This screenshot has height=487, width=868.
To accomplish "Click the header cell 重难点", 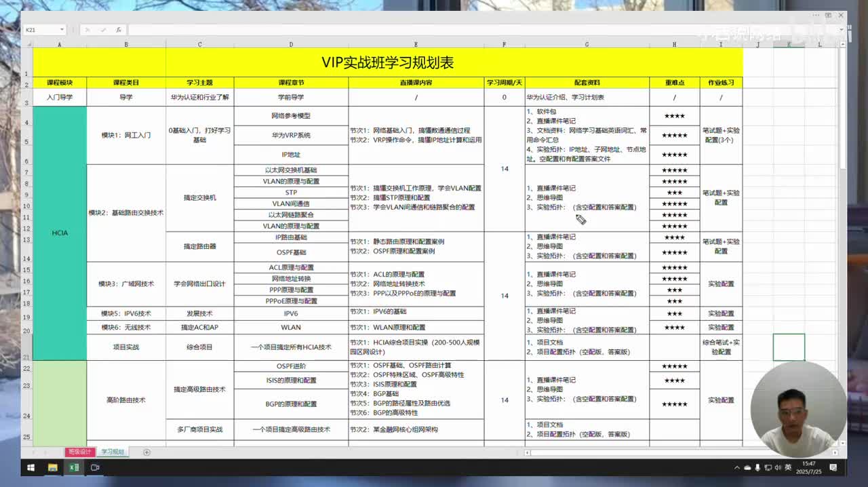I will 675,83.
